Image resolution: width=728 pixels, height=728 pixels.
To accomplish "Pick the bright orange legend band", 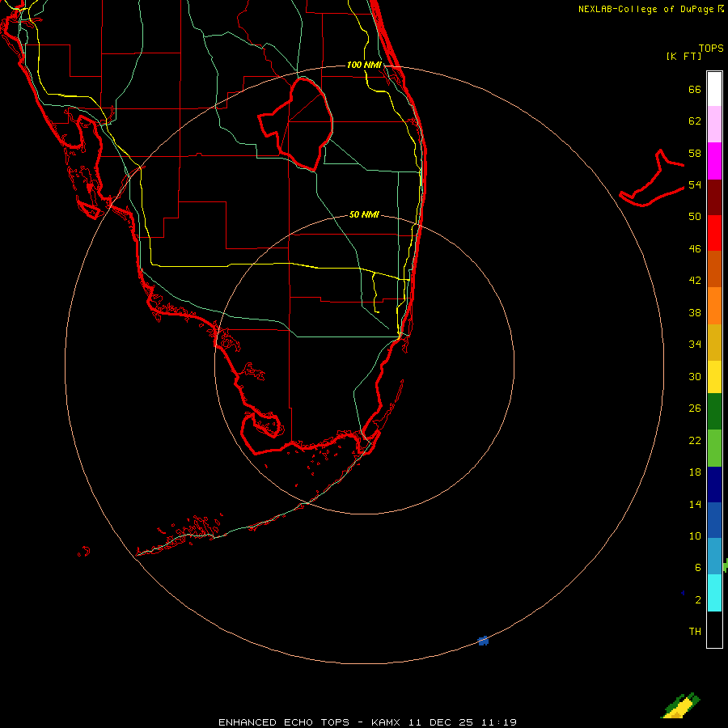I will (x=714, y=306).
